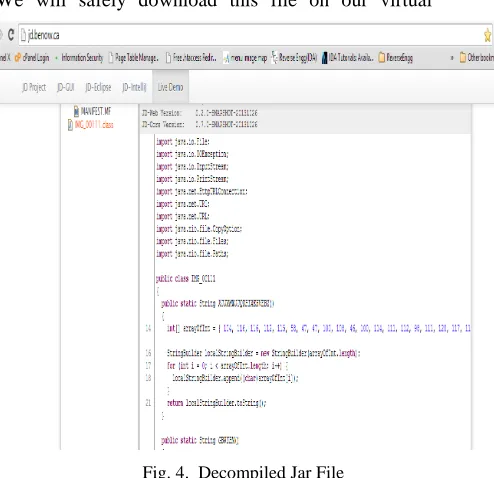Image resolution: width=494 pixels, height=478 pixels.
Task: Select IMG_00111.class in the file tree
Action: [94, 125]
